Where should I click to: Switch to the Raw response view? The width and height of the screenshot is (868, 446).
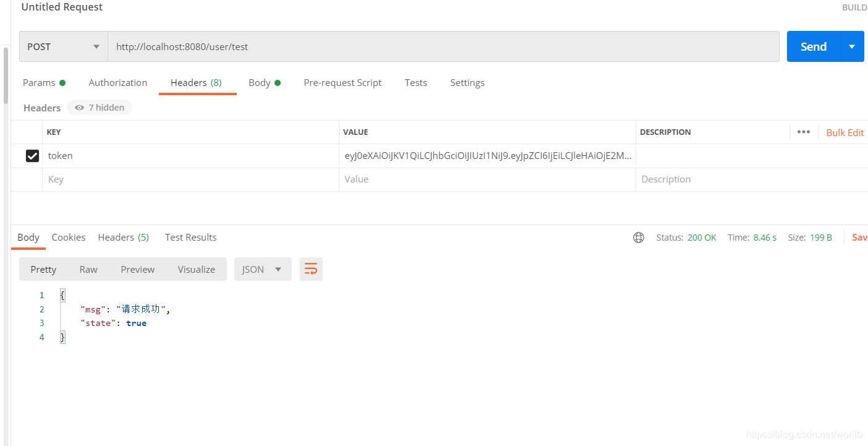88,269
